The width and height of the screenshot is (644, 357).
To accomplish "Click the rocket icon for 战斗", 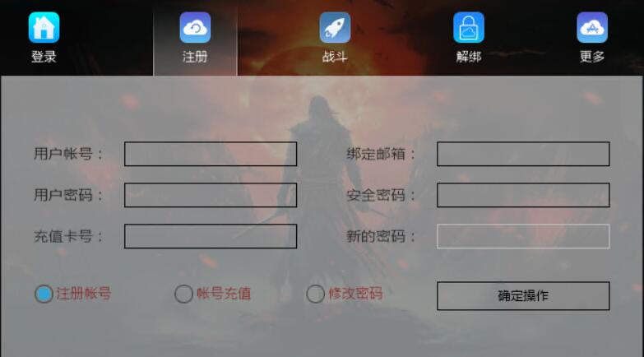I will [335, 27].
